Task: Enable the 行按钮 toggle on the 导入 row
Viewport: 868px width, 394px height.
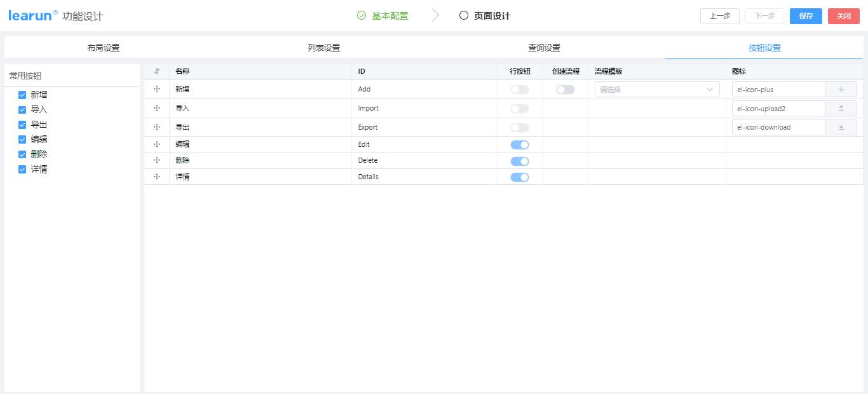Action: click(519, 107)
